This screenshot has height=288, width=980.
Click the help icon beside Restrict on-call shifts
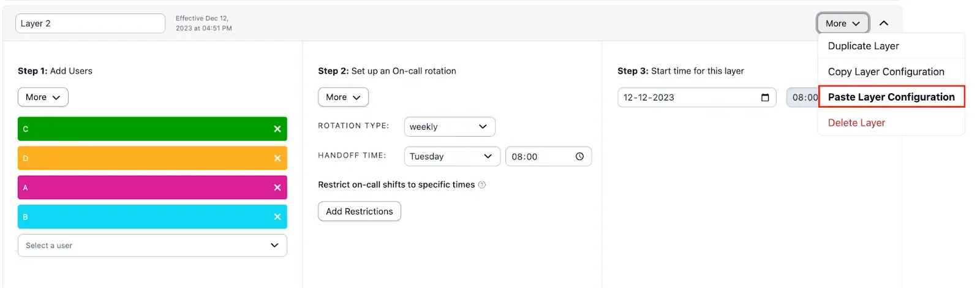(482, 185)
